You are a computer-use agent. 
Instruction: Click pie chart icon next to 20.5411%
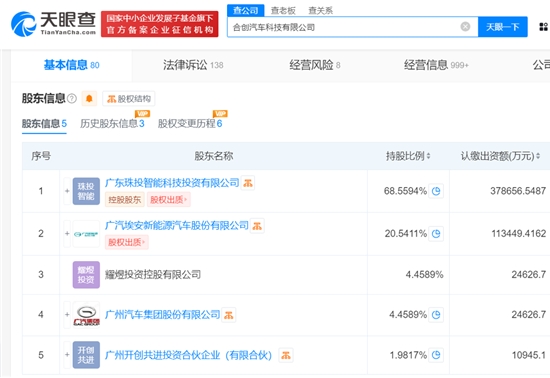(436, 234)
